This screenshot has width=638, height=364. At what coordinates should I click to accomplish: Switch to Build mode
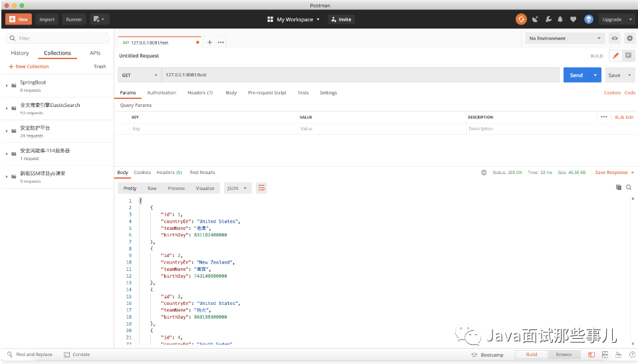tap(532, 355)
